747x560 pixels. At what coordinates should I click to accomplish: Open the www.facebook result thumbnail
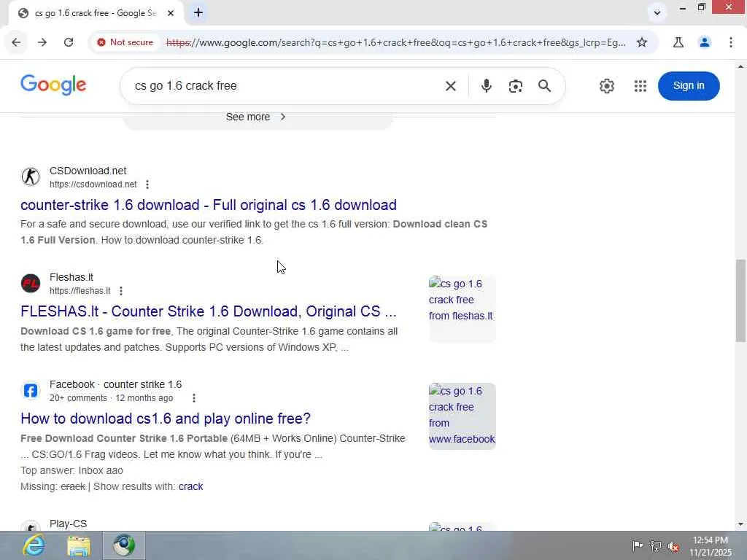[x=462, y=416]
